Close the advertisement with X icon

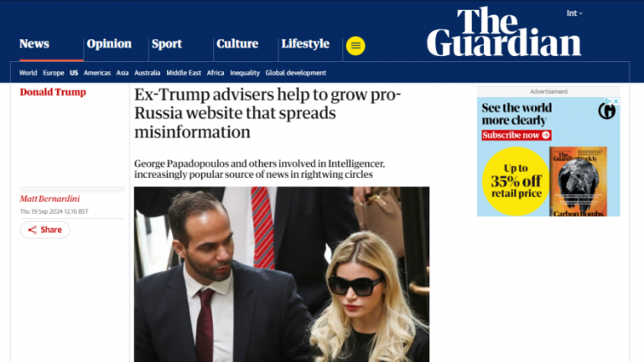[616, 101]
